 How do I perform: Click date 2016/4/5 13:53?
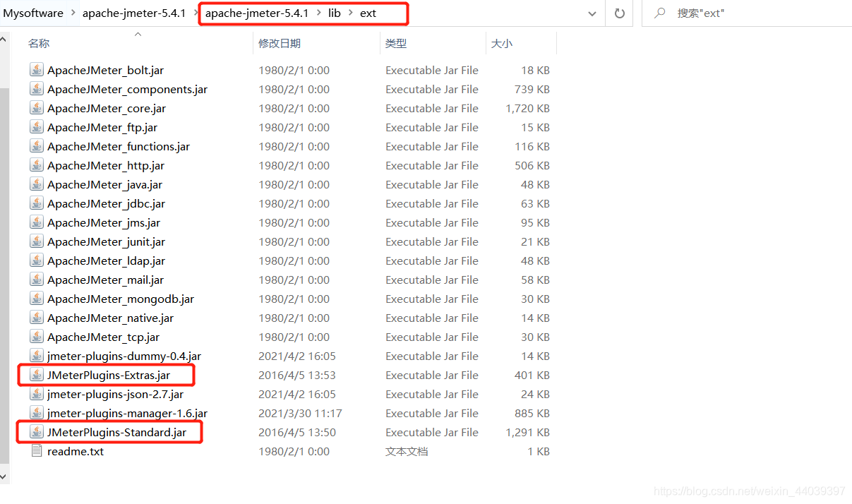pos(297,375)
